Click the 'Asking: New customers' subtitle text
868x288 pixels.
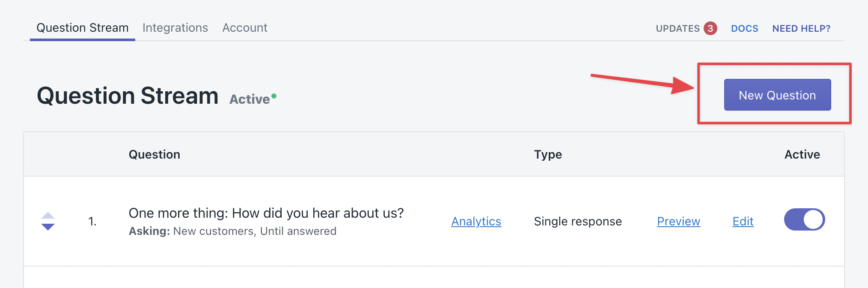pyautogui.click(x=232, y=231)
